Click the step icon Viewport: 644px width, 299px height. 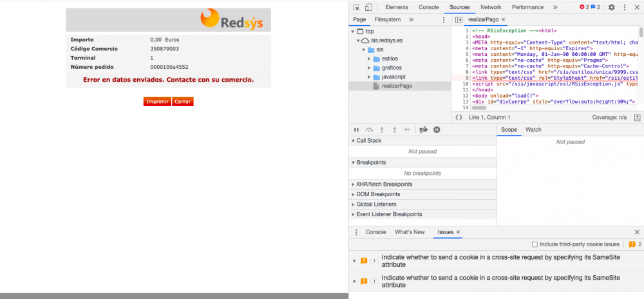[406, 130]
